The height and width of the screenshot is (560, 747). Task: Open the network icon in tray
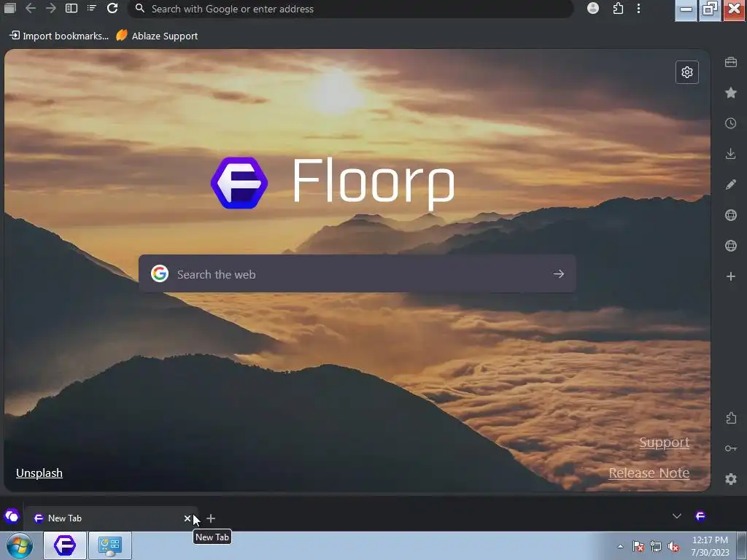(656, 546)
